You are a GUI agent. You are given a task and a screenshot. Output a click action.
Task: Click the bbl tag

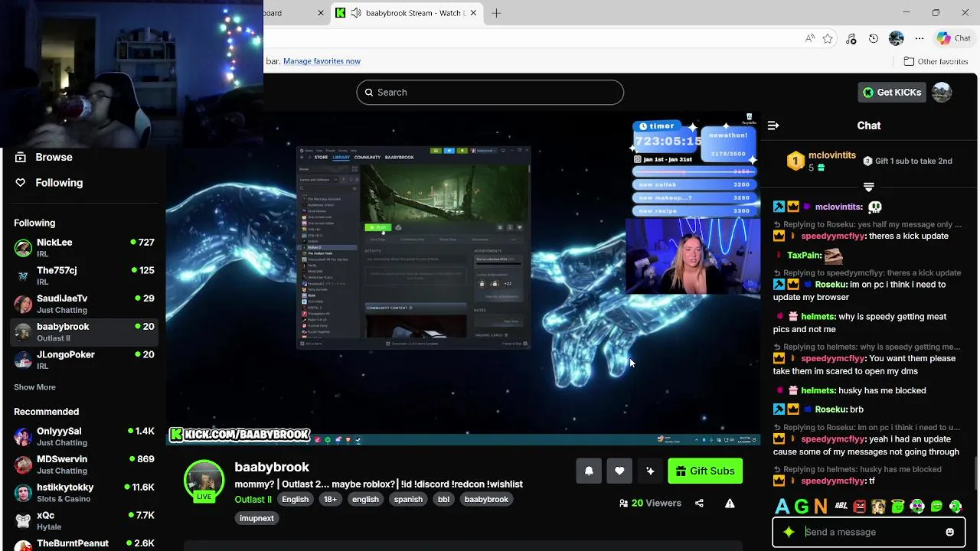click(443, 500)
